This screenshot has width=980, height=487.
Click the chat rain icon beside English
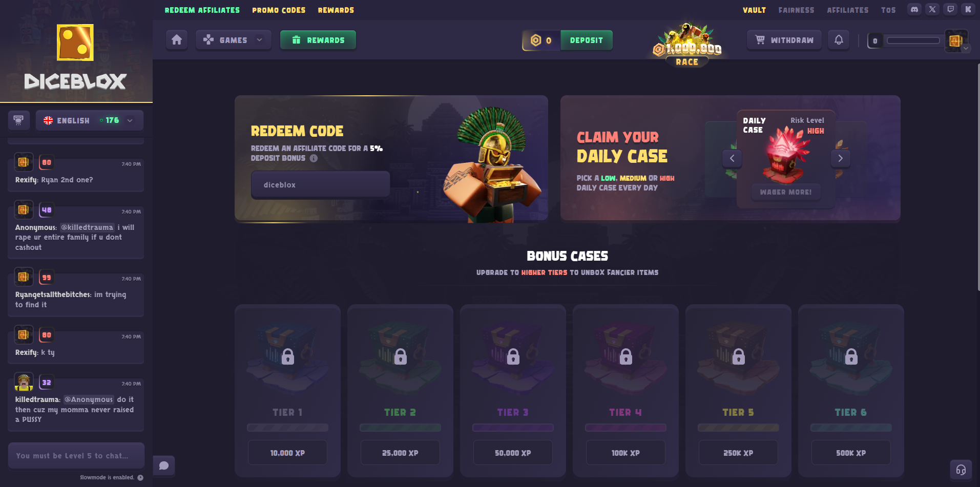[18, 120]
